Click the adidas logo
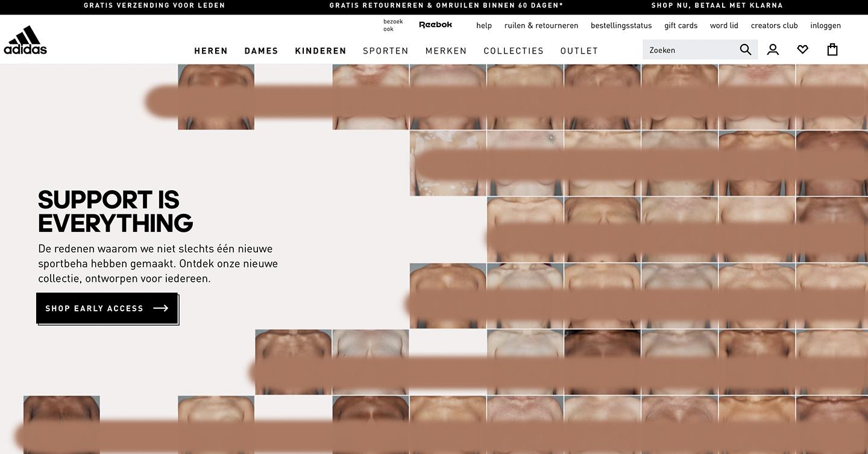The width and height of the screenshot is (868, 454). click(25, 40)
